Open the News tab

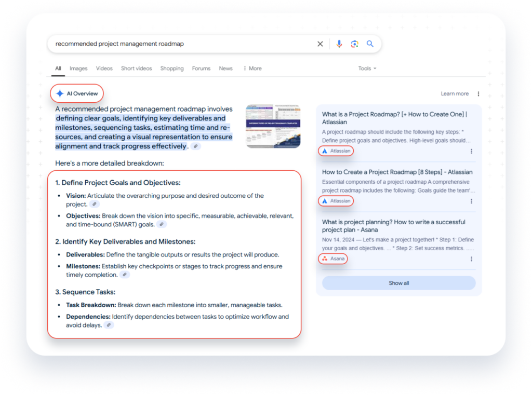(x=225, y=69)
